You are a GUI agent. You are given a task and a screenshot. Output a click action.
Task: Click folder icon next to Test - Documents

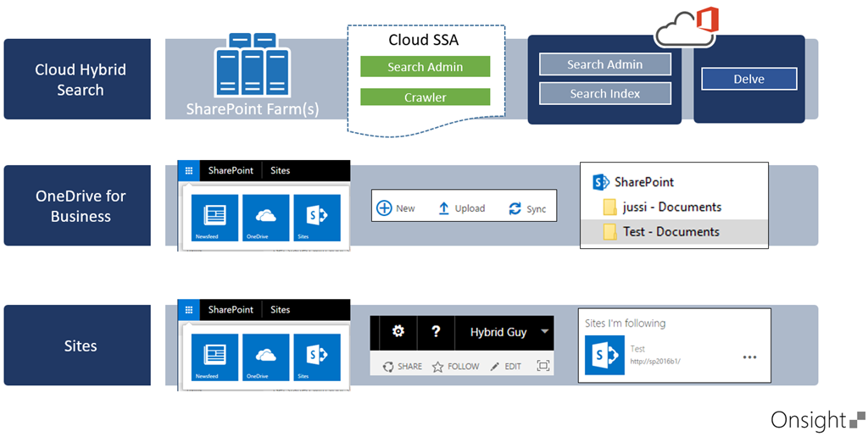click(609, 232)
